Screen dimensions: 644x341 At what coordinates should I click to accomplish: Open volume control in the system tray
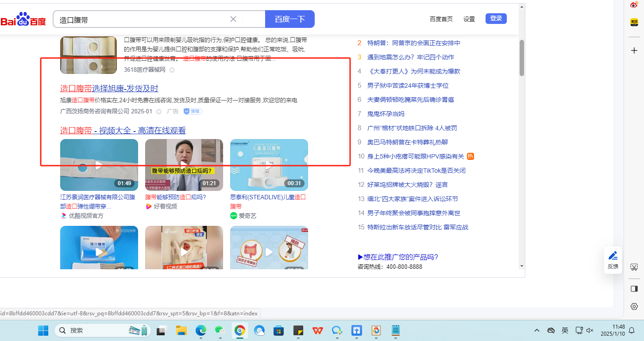click(x=590, y=330)
